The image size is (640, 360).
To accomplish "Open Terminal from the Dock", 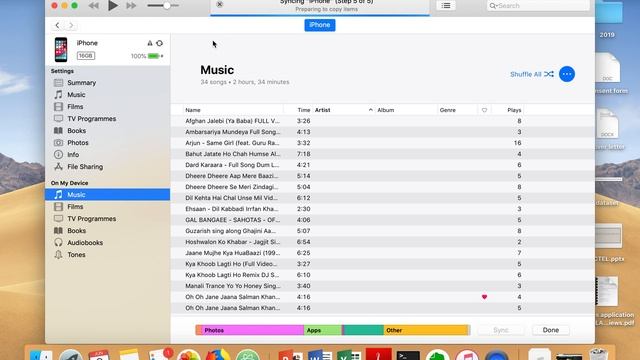I will (408, 355).
